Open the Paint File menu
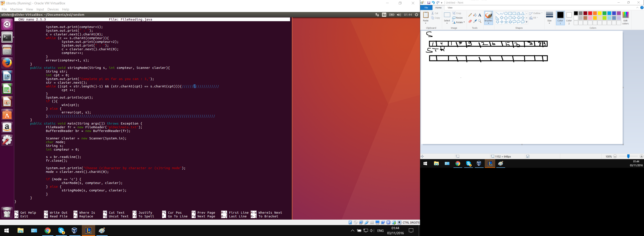The image size is (644, 236). pyautogui.click(x=426, y=8)
